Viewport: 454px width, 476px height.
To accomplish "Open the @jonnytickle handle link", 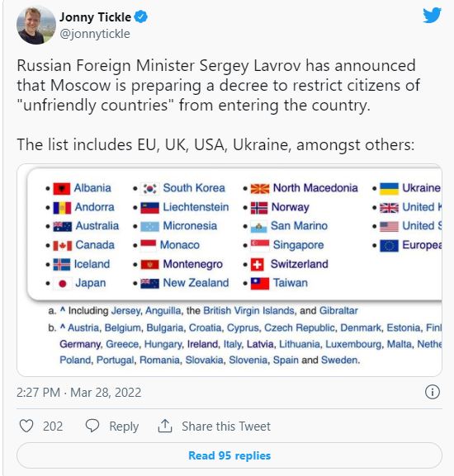I will pos(95,34).
